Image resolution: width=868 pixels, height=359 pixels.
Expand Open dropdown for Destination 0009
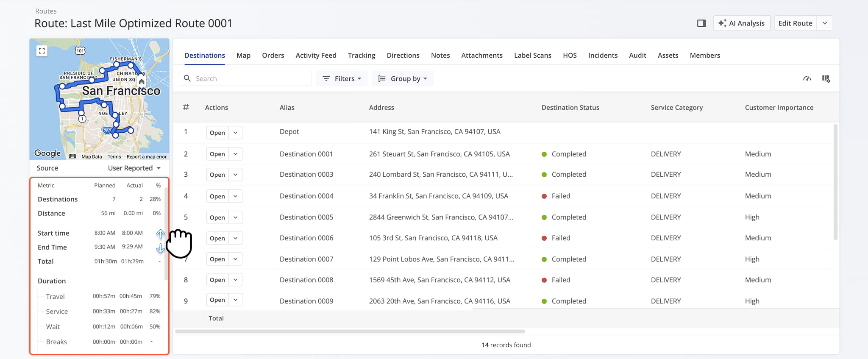(x=236, y=300)
